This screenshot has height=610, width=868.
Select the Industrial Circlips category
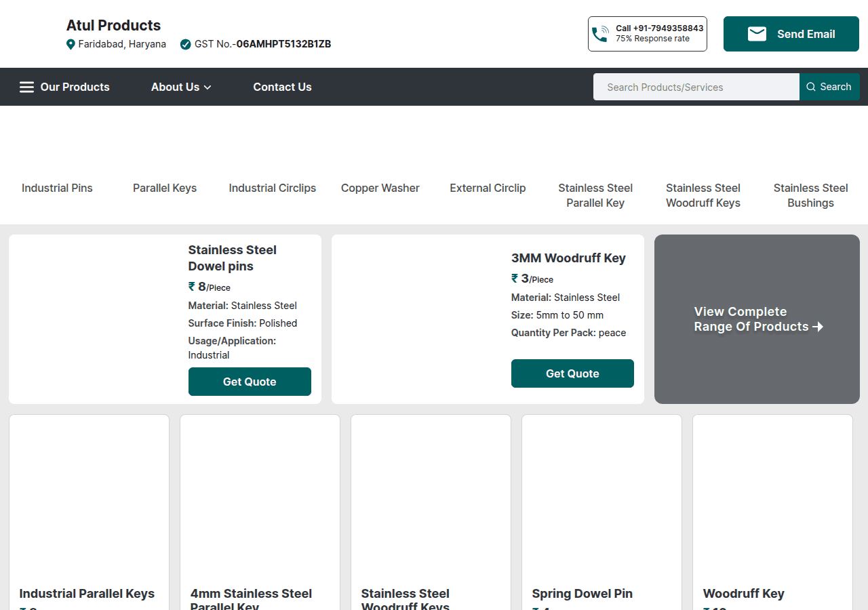tap(273, 188)
